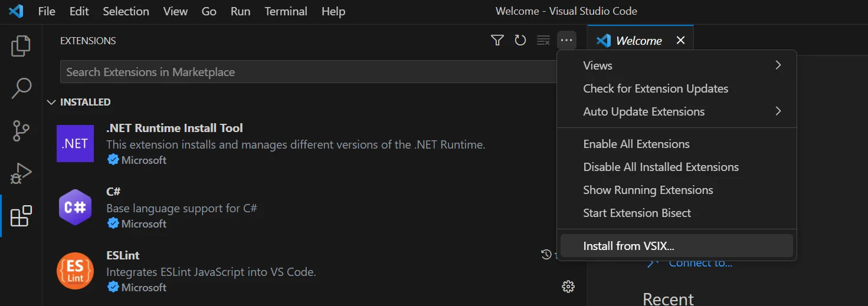Image resolution: width=868 pixels, height=306 pixels.
Task: Open the Search view in activity bar
Action: click(21, 88)
